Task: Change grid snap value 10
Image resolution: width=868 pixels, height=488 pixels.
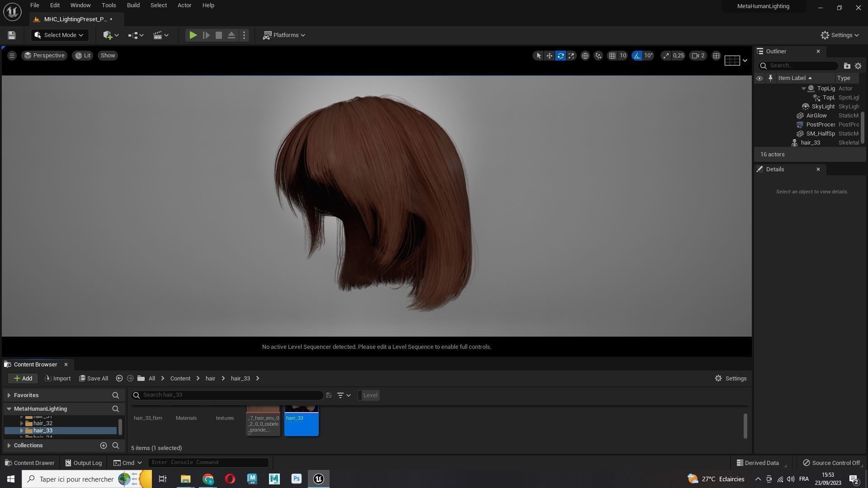Action: (x=623, y=56)
